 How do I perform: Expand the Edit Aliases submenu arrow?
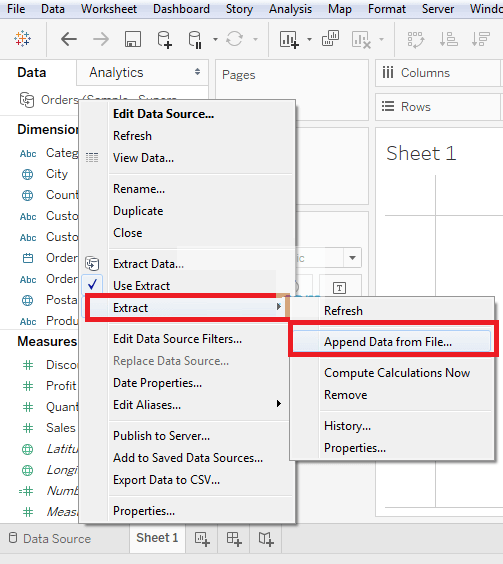[278, 404]
